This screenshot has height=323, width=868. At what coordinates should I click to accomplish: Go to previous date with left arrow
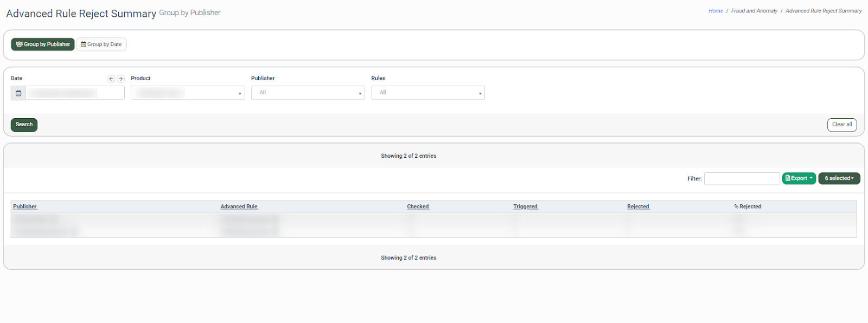tap(111, 79)
